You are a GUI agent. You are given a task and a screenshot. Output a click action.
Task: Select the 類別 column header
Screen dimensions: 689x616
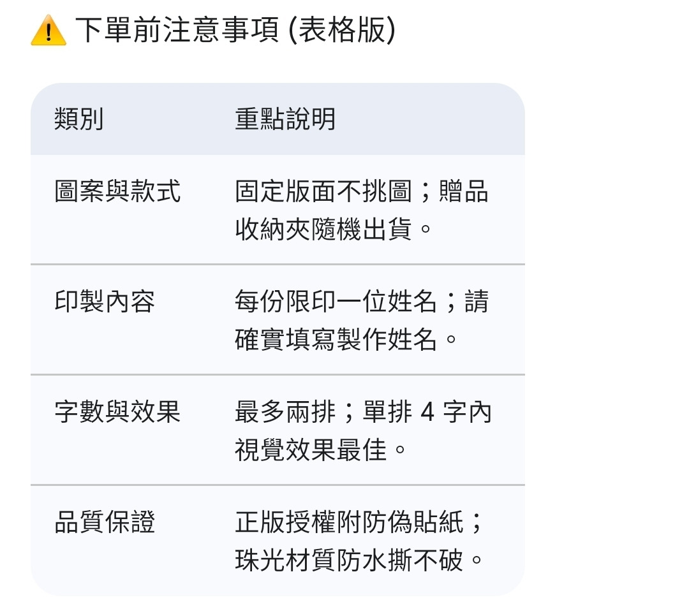79,119
